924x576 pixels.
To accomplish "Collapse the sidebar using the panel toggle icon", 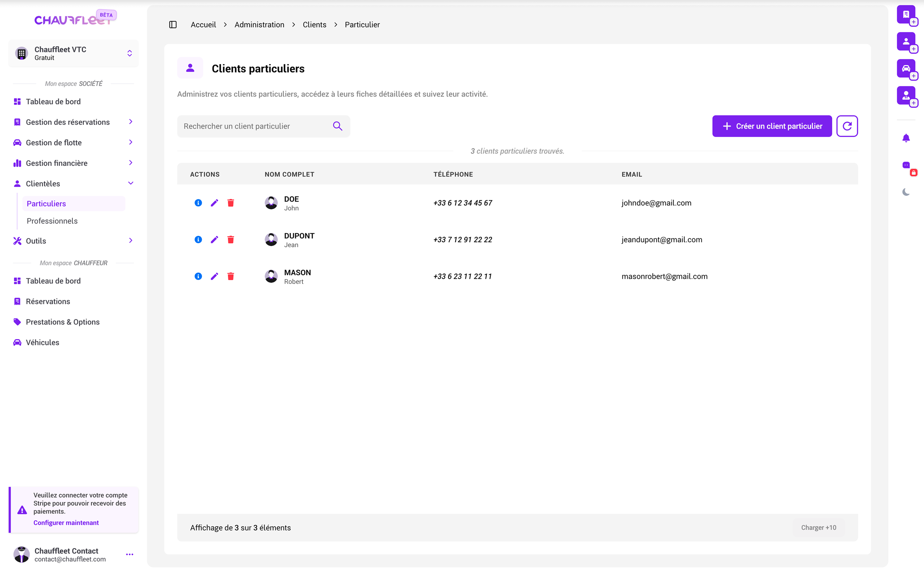I will (173, 24).
